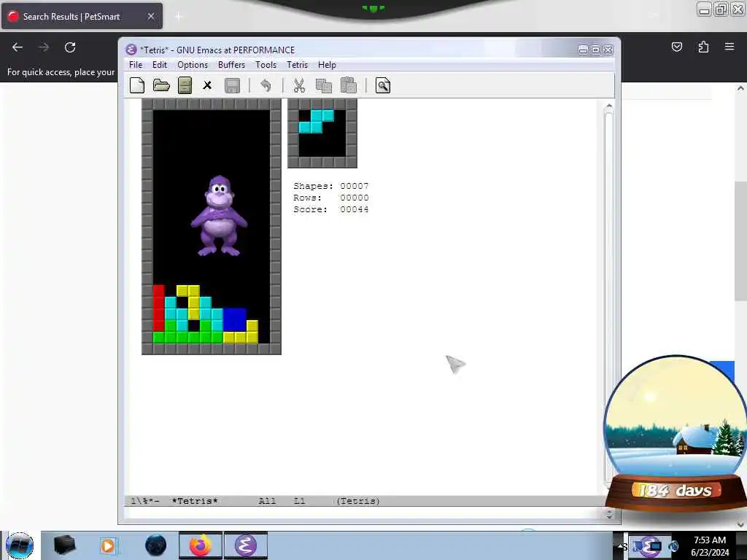Click the New file icon in Emacs toolbar
The image size is (747, 560).
click(x=137, y=86)
